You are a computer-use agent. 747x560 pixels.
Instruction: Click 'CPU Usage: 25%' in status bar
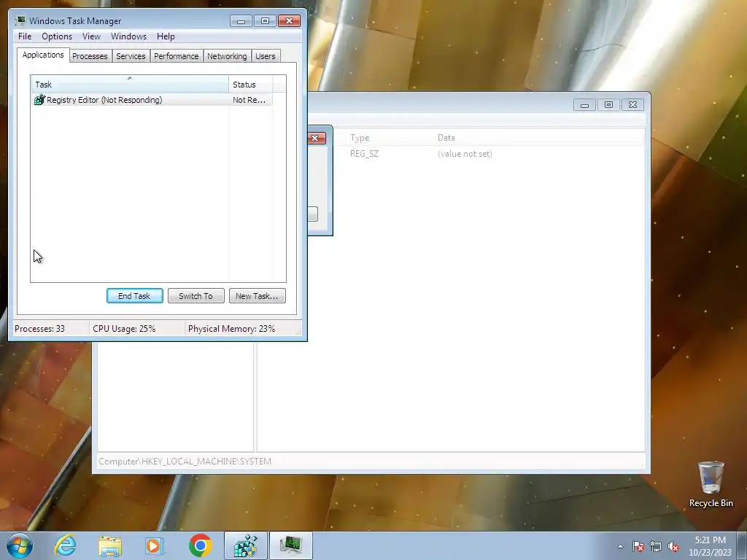[124, 329]
